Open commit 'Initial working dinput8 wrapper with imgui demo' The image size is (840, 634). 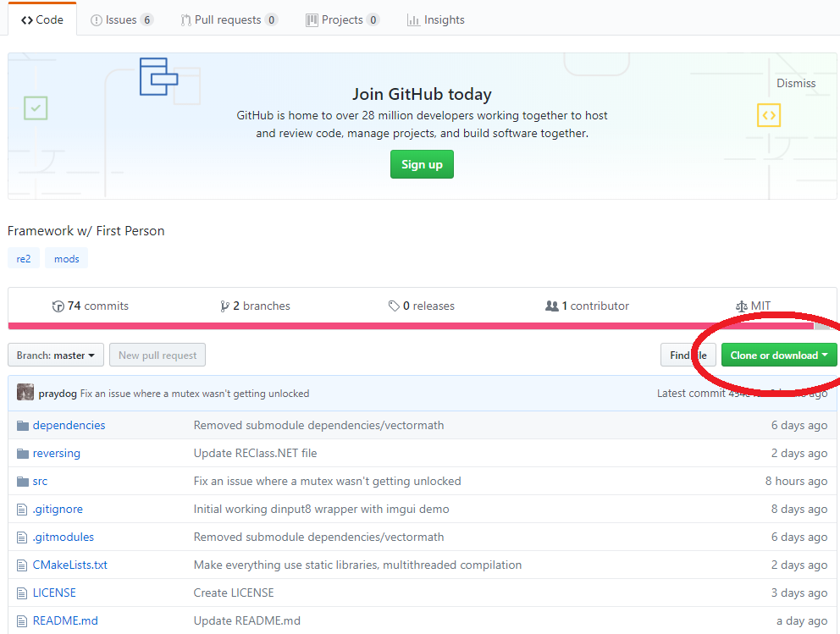click(x=322, y=509)
